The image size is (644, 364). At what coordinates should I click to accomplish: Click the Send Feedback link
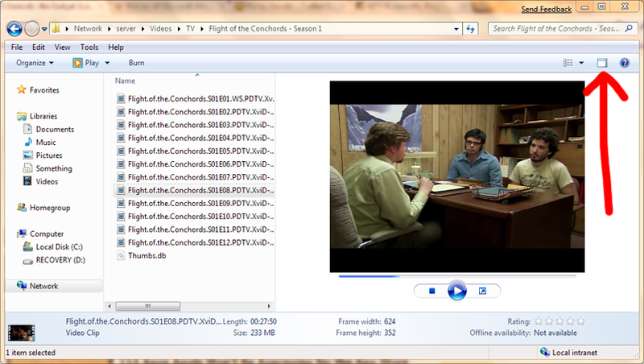click(x=547, y=9)
